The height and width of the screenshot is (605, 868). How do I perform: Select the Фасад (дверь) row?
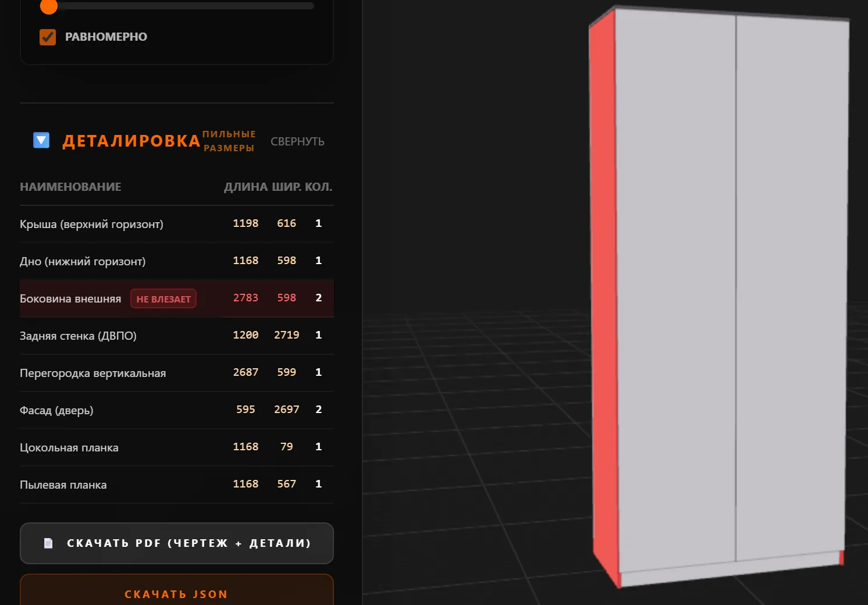pos(177,410)
